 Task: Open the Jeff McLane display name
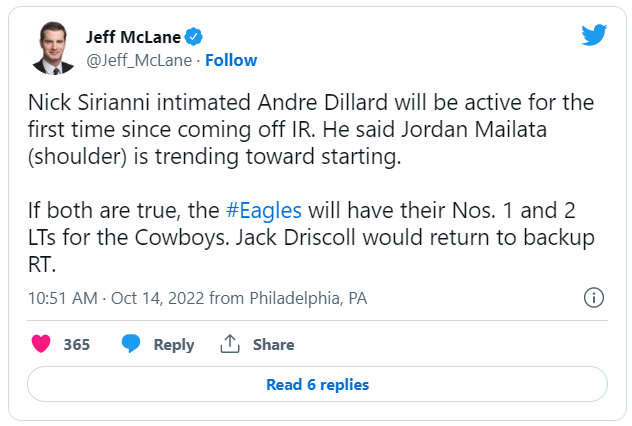click(x=135, y=37)
